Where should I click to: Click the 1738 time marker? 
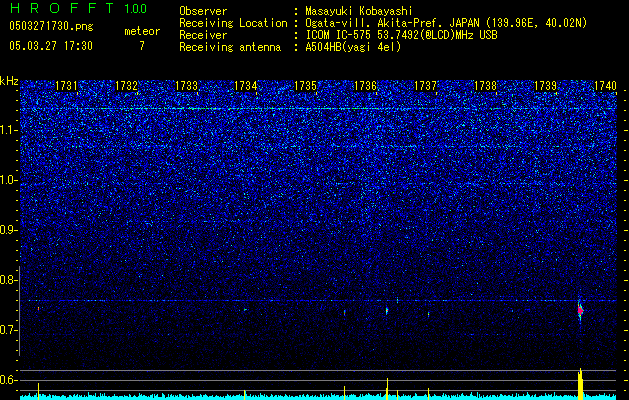(485, 86)
